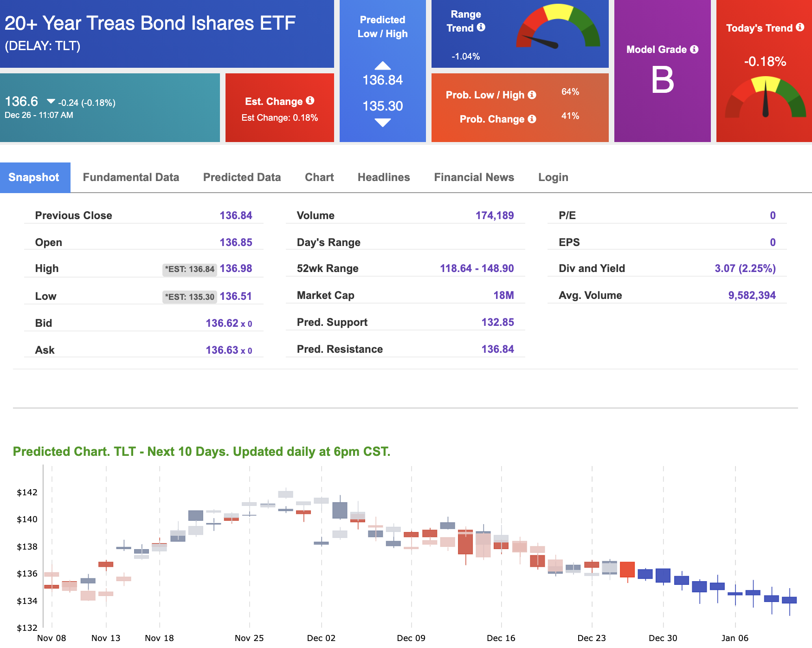Click the Pred. Support value 132.85

[497, 322]
